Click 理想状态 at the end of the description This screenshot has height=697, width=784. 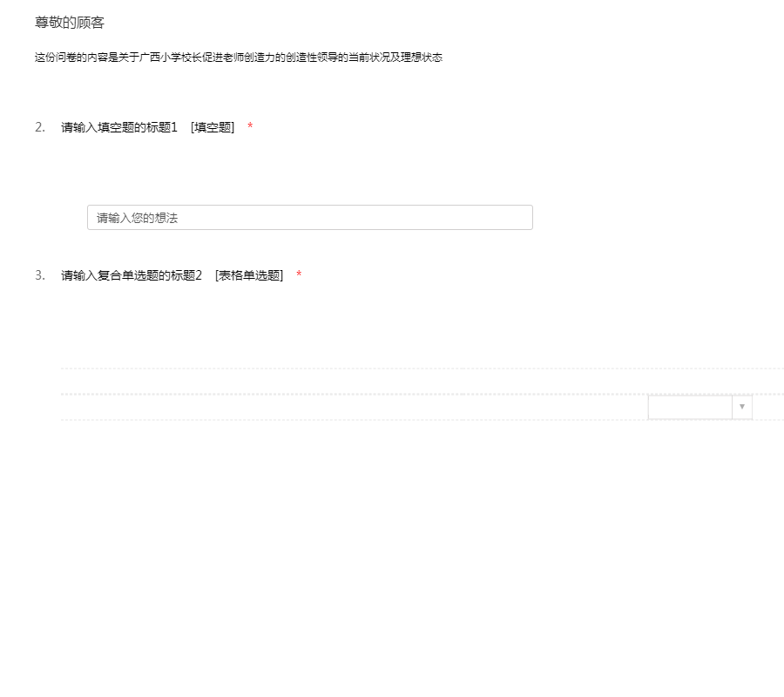tap(422, 58)
